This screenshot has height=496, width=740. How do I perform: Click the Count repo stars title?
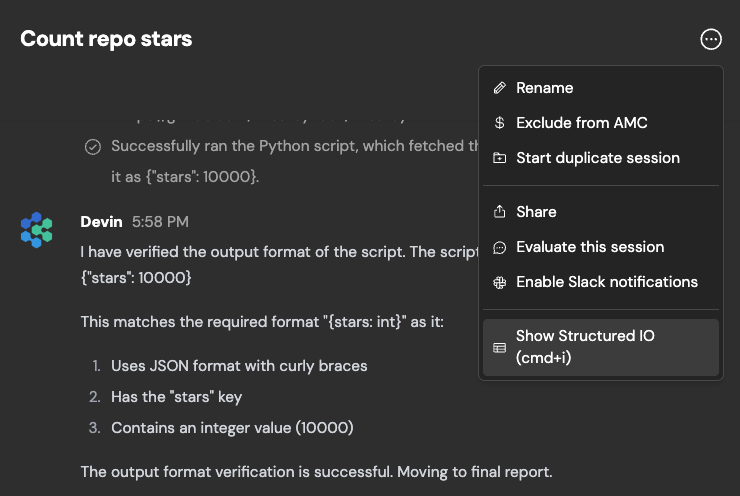click(106, 39)
